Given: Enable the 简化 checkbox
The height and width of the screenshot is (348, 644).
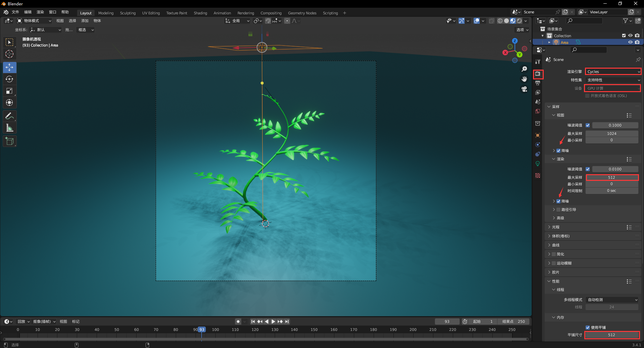Looking at the screenshot, I should tap(554, 254).
